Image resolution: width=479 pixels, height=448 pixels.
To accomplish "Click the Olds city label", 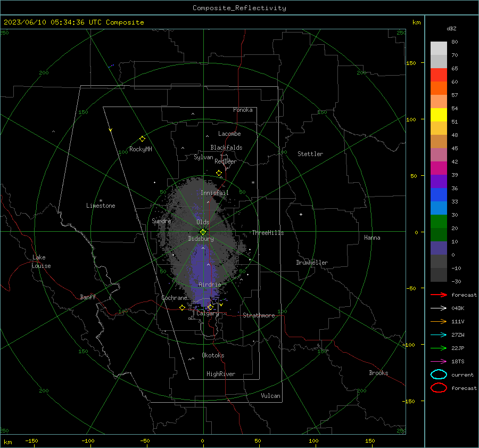I will tap(203, 222).
